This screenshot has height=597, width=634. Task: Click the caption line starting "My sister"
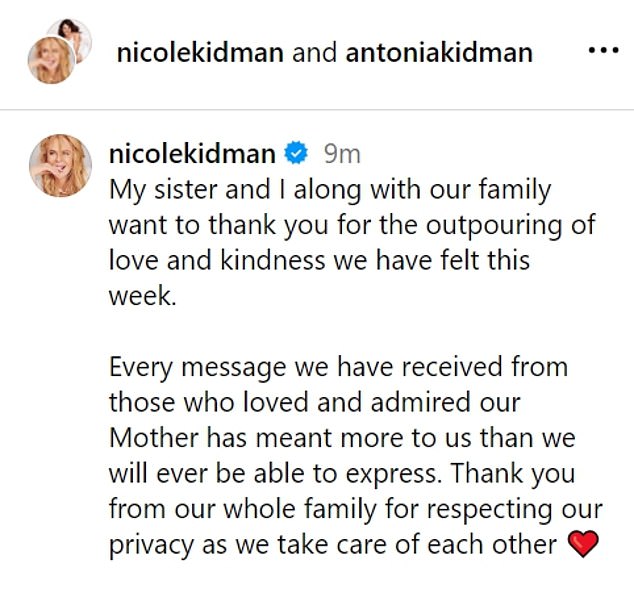329,189
